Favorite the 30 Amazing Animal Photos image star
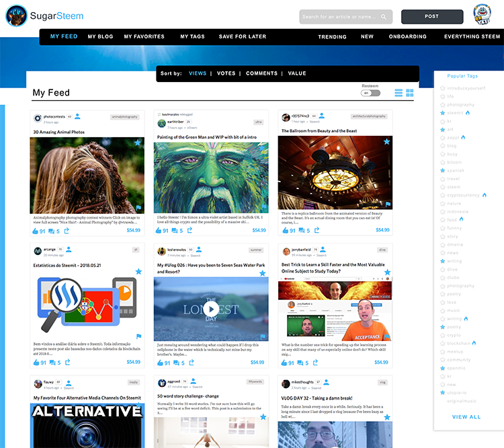The image size is (504, 448). click(138, 143)
